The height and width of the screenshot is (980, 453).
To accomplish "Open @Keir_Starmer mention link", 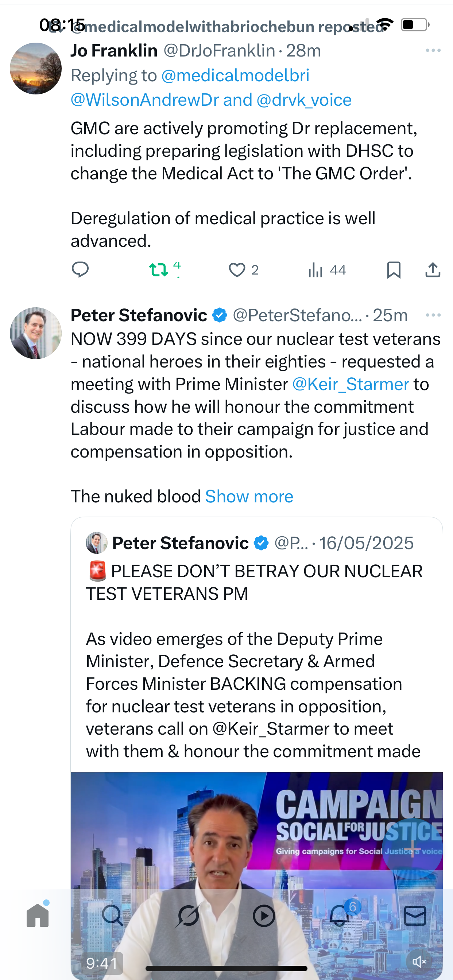I will click(351, 384).
